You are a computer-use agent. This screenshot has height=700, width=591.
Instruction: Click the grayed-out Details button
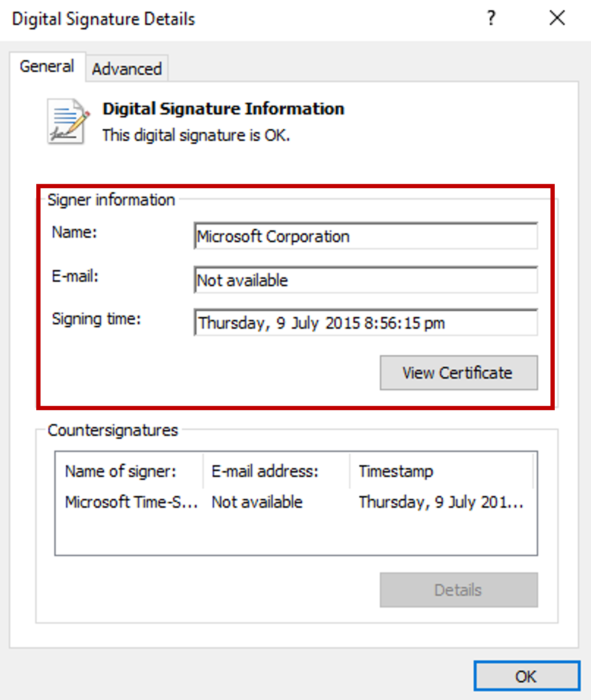point(458,590)
